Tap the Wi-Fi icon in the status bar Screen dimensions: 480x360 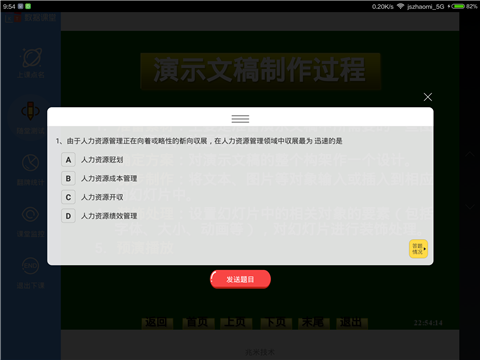click(400, 6)
